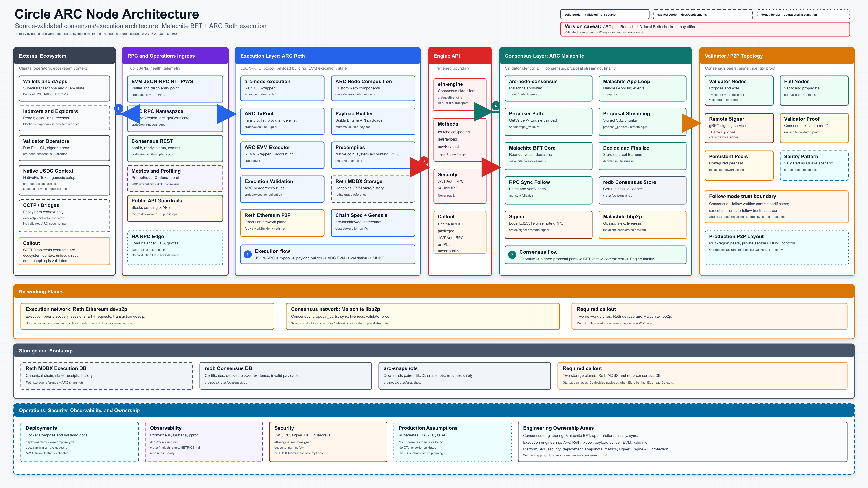This screenshot has width=868, height=488.
Task: Click the "dashed border = docs/deployments" legend
Action: pos(703,14)
